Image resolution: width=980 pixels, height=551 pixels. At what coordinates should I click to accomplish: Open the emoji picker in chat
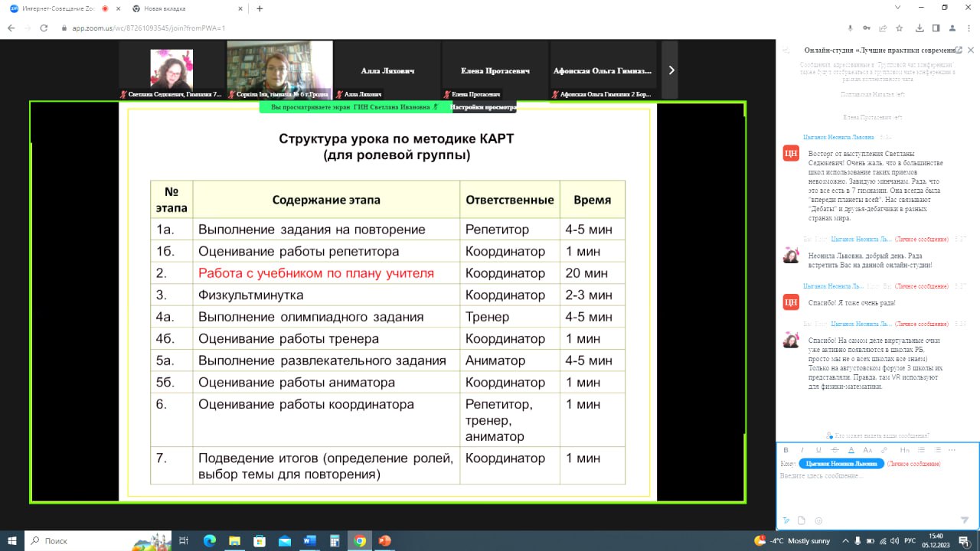tap(818, 520)
